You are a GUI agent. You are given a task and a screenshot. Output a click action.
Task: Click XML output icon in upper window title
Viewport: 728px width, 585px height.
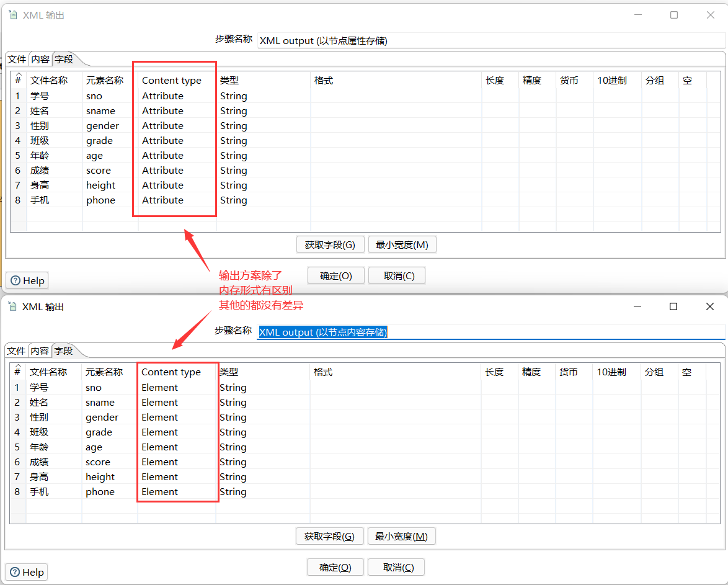click(13, 15)
